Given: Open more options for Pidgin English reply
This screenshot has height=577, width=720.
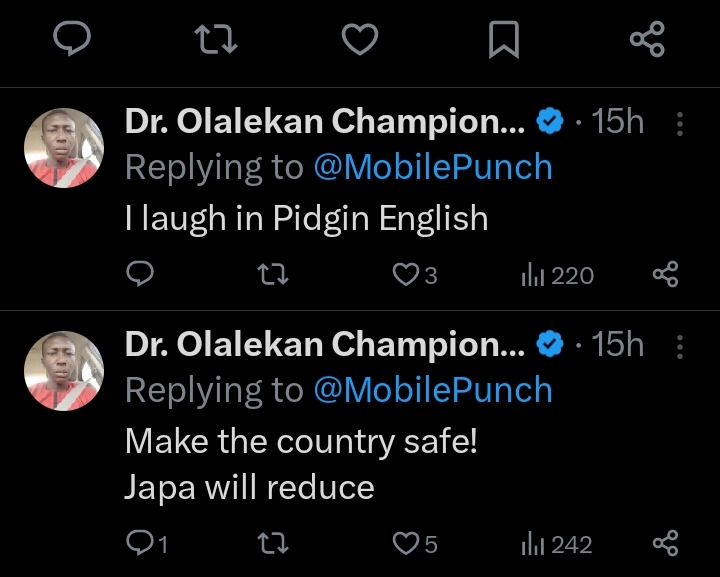Looking at the screenshot, I should point(680,124).
